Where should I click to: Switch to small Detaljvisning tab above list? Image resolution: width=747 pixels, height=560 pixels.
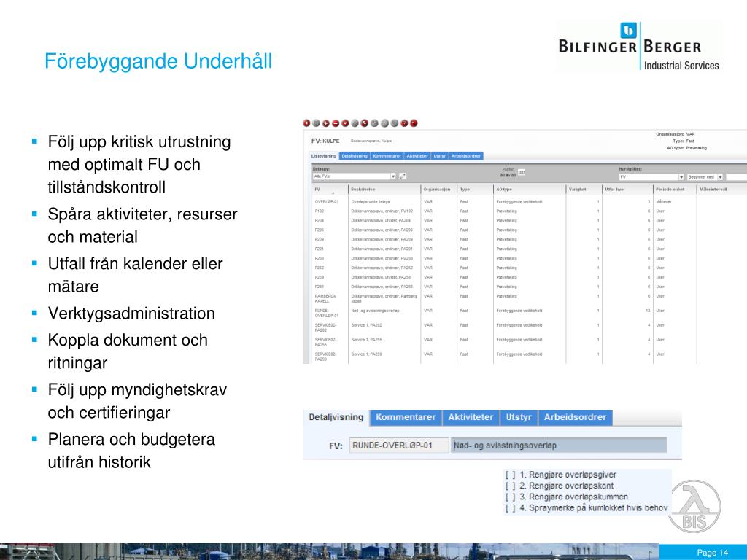[x=355, y=156]
